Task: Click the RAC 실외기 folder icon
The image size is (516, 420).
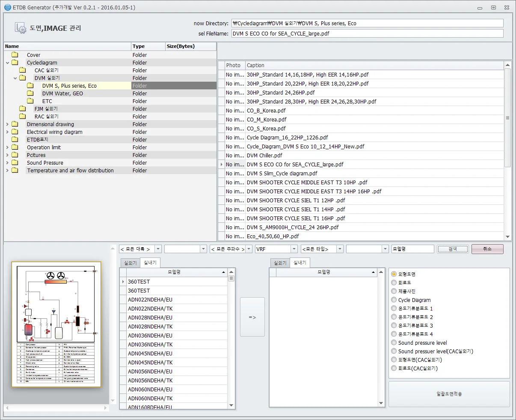Action: (x=23, y=116)
